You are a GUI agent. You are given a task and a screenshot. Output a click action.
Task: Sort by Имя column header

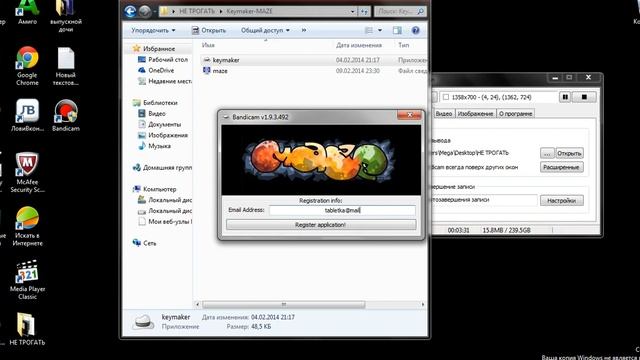208,45
